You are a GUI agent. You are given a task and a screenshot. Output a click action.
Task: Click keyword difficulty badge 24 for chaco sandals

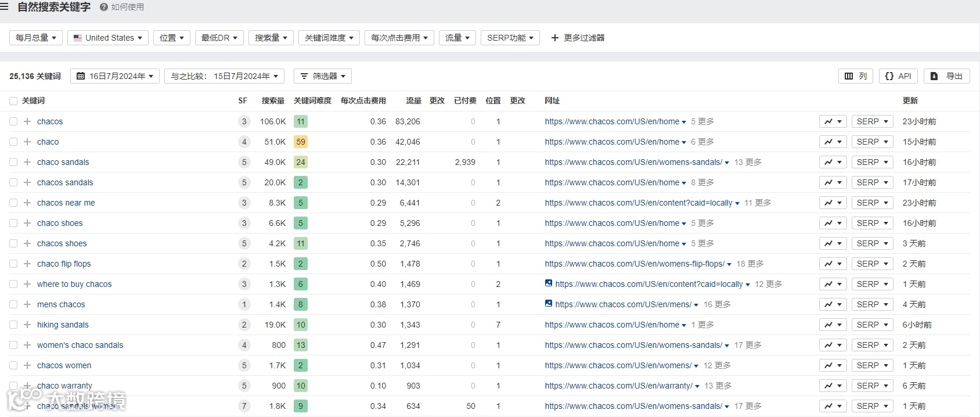301,162
